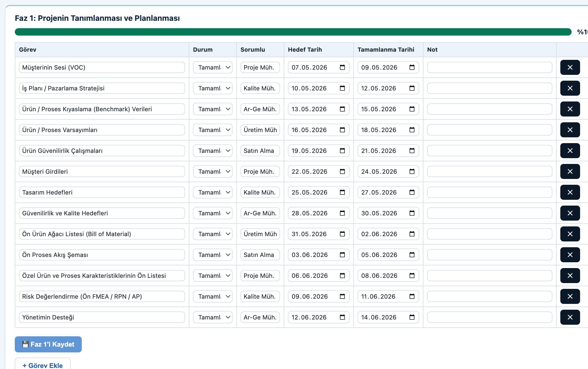Focus the Not field for İş Planı row
Screen dimensions: 588x369
point(490,88)
